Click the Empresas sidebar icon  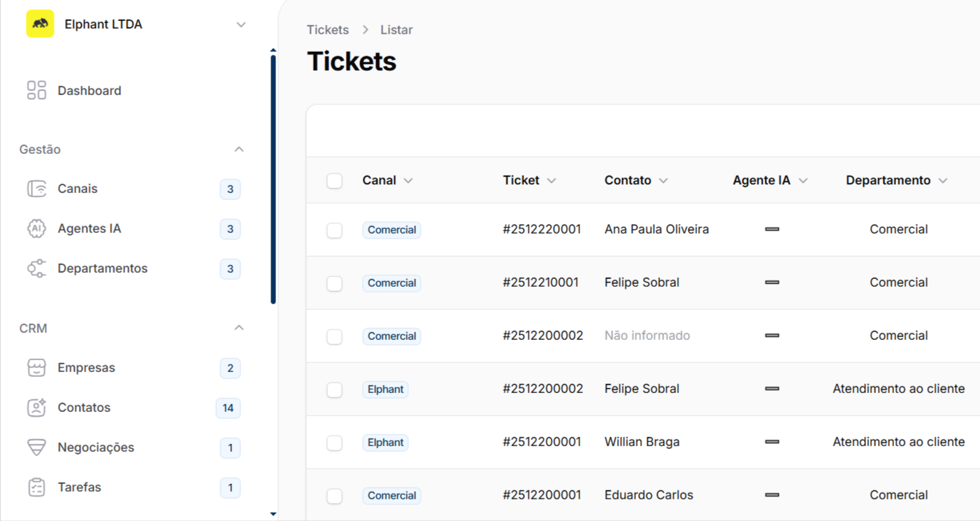pos(36,368)
